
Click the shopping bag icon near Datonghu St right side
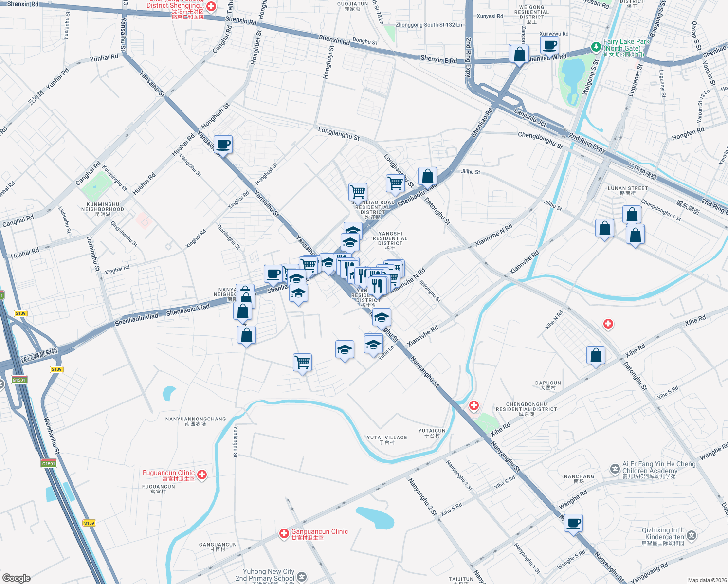(596, 355)
